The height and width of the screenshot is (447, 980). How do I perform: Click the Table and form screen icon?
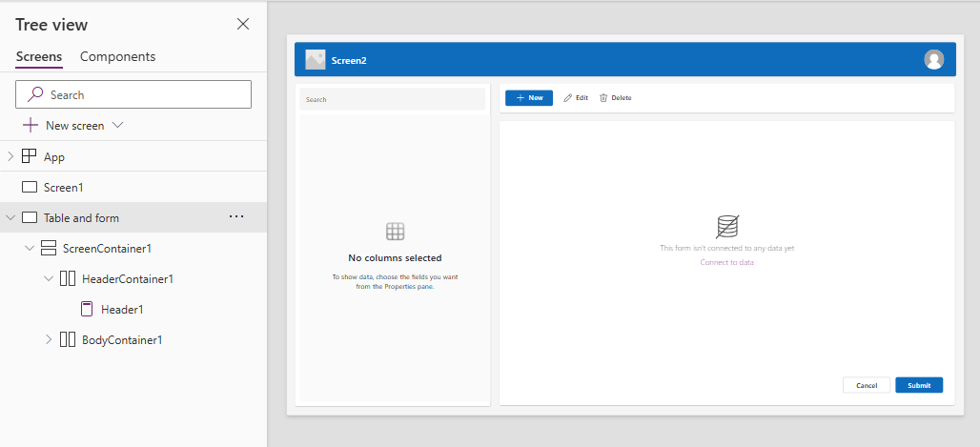pos(30,217)
